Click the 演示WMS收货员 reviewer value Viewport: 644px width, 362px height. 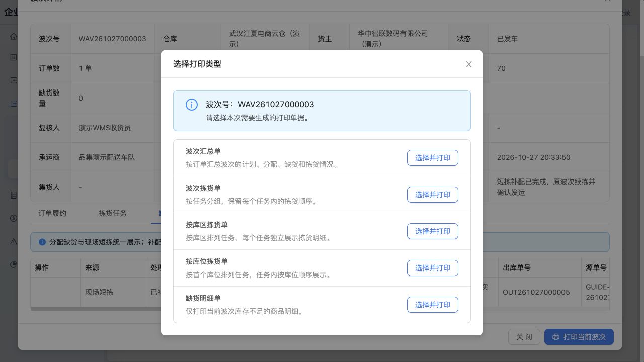(x=105, y=128)
